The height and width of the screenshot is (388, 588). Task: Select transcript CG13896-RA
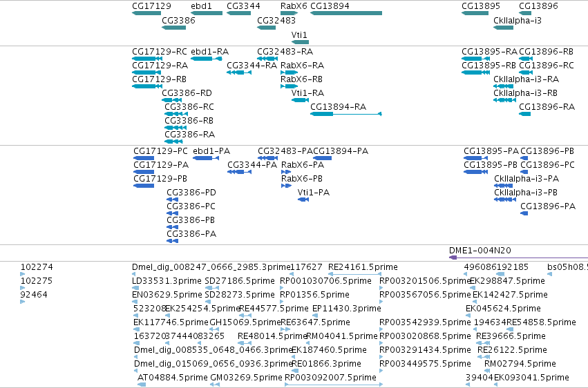pyautogui.click(x=524, y=114)
